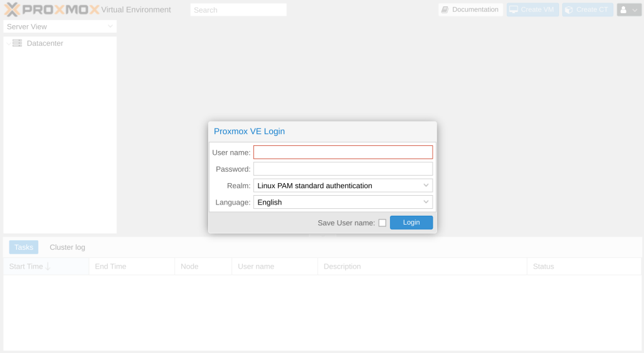Switch to the Cluster log tab

[x=67, y=247]
